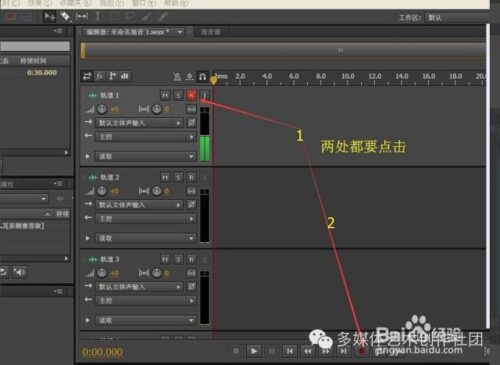Toggle Track 3 sum to mono button

click(191, 273)
